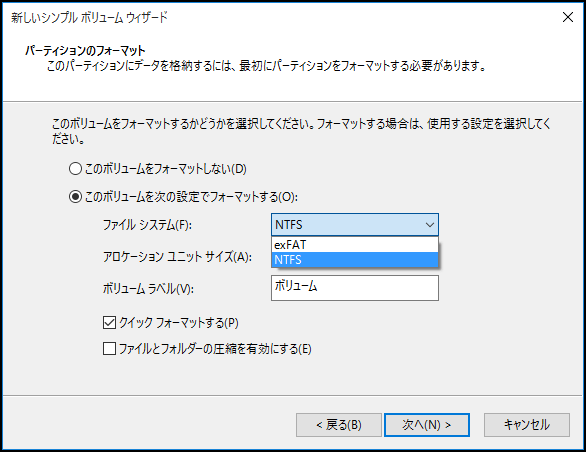
Task: Enable ファイルとフォルダーの圧縮を有効にする(E) checkbox
Action: 109,348
